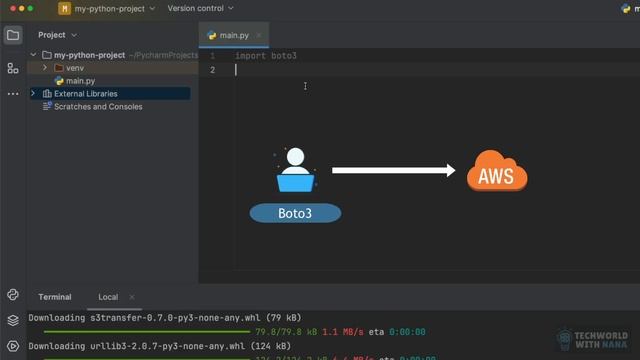Screen dimensions: 640x360
Task: Open the Structure tool window icon
Action: pos(13,68)
